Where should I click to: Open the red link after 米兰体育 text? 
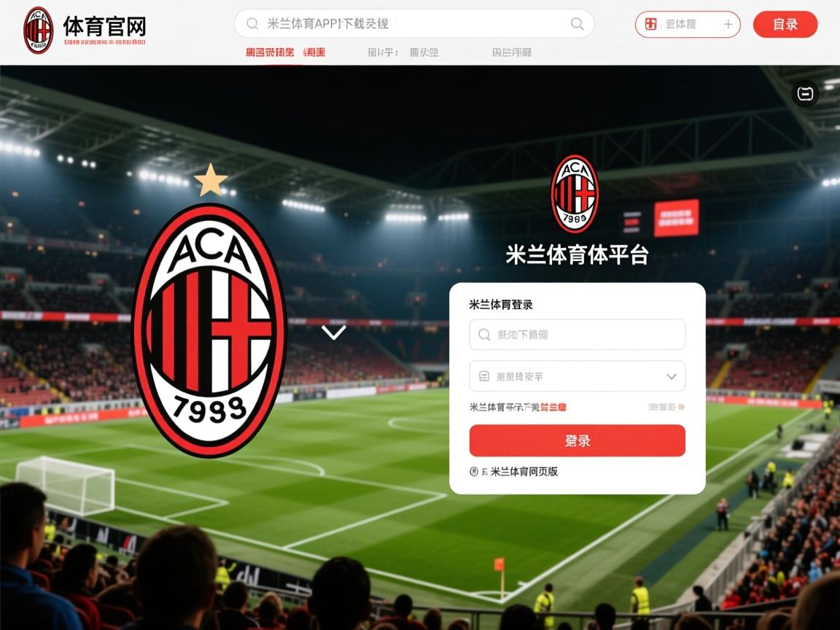(553, 407)
